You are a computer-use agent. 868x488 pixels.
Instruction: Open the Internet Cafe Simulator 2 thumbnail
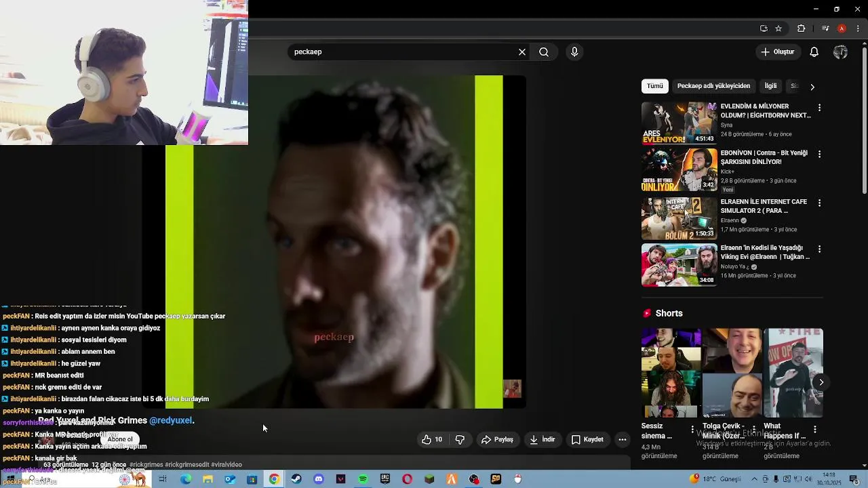pyautogui.click(x=679, y=218)
